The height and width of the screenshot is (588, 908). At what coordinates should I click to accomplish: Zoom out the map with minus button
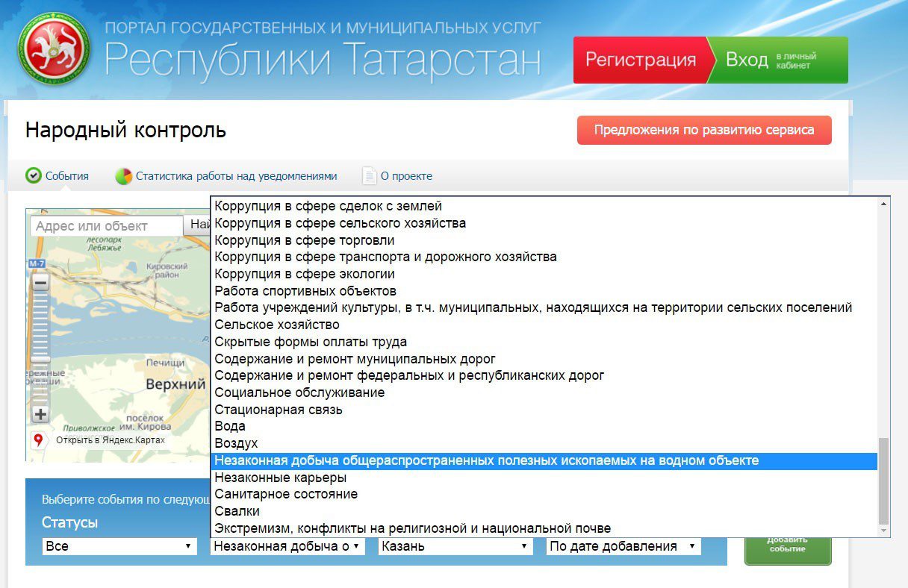pos(41,284)
